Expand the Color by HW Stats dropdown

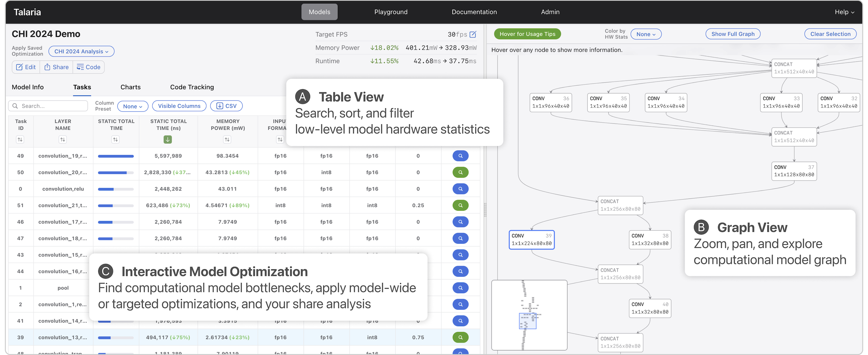(x=645, y=34)
